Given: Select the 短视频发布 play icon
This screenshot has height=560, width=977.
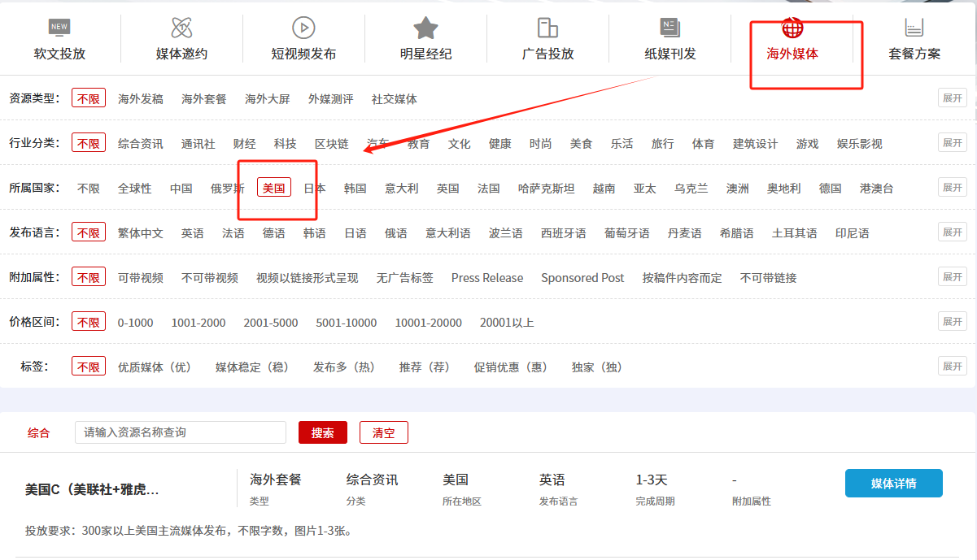Looking at the screenshot, I should click(x=303, y=28).
